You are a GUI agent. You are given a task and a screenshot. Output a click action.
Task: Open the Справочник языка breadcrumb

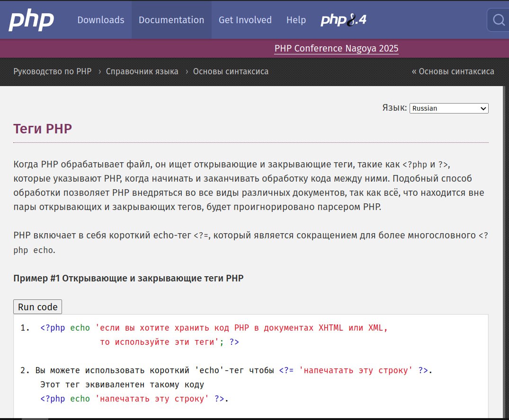coord(142,71)
